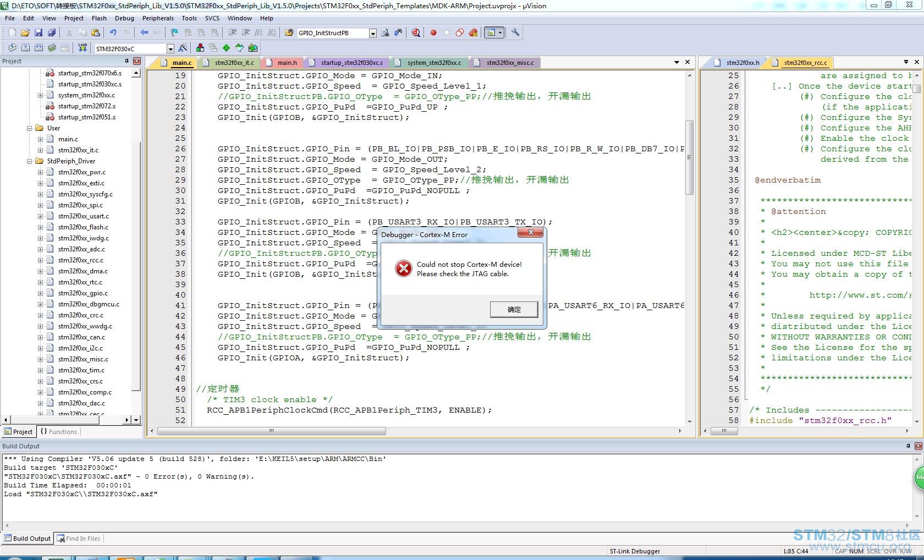The height and width of the screenshot is (560, 924).
Task: Create a new file via toolbar icon
Action: point(12,32)
